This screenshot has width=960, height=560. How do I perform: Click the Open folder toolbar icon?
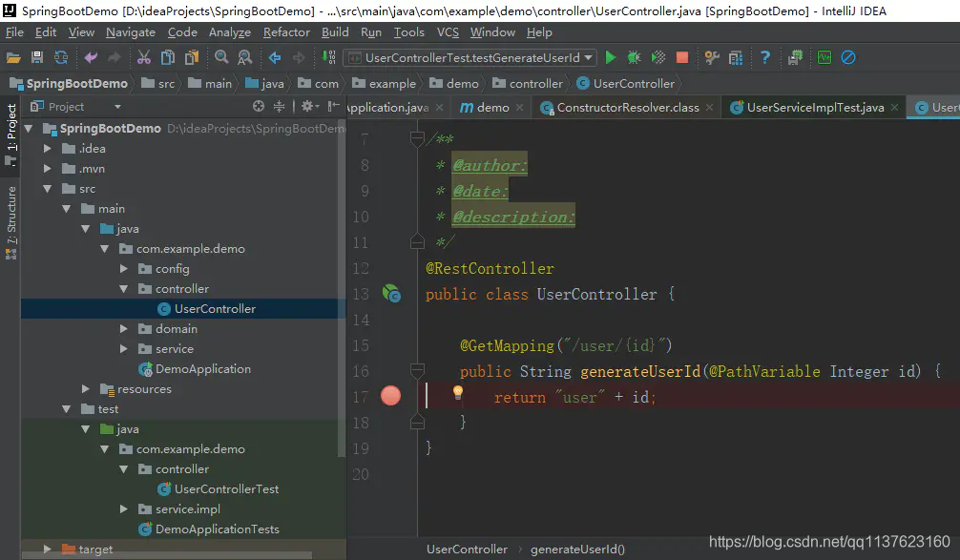coord(13,57)
